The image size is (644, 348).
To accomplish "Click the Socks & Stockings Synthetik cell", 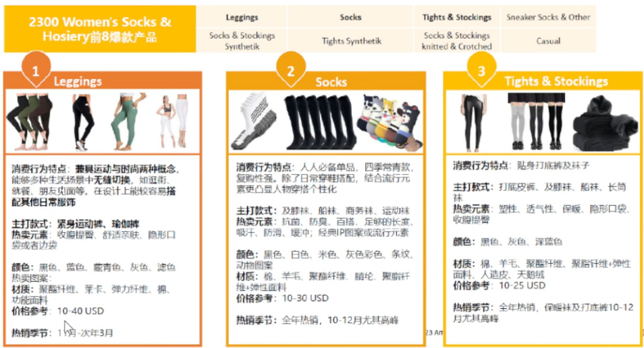I will tap(242, 41).
